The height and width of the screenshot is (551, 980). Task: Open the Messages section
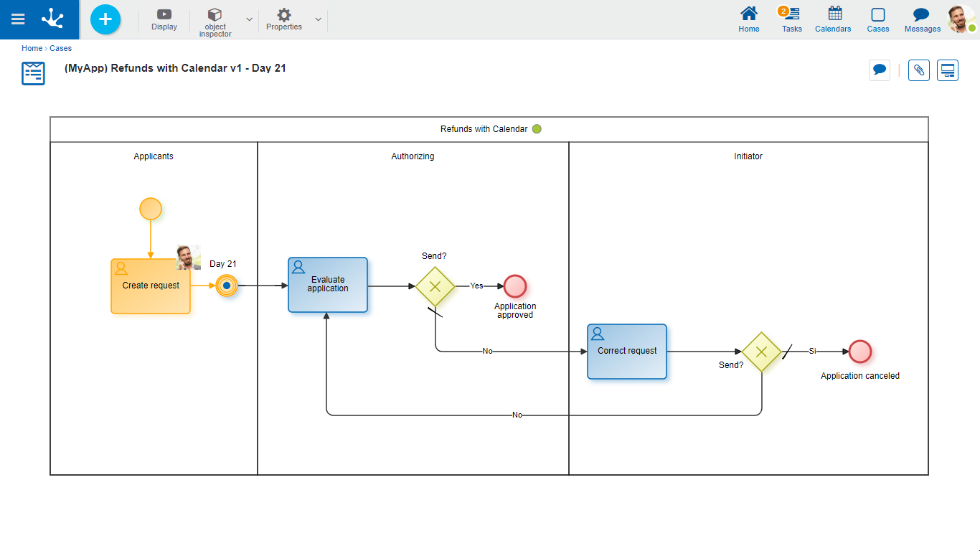click(922, 19)
